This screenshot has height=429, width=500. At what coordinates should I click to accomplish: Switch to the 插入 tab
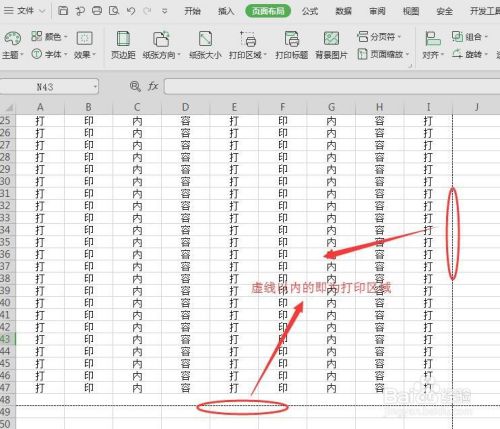coord(226,11)
